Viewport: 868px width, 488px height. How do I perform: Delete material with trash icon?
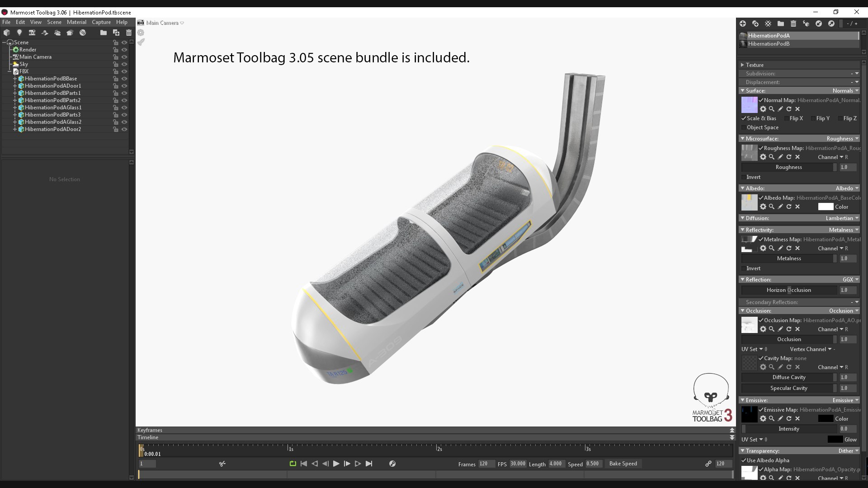(x=793, y=23)
